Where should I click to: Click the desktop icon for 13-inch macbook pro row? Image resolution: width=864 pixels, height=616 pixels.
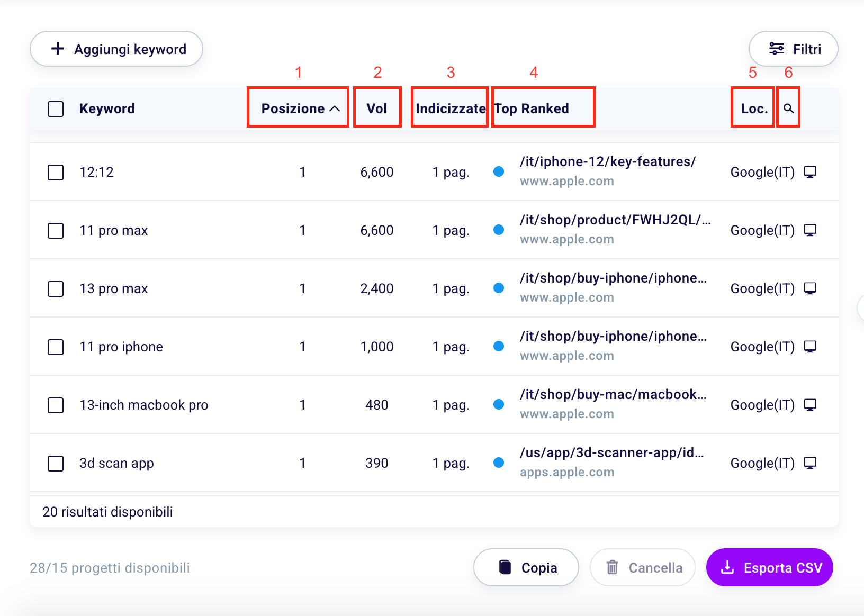[810, 405]
